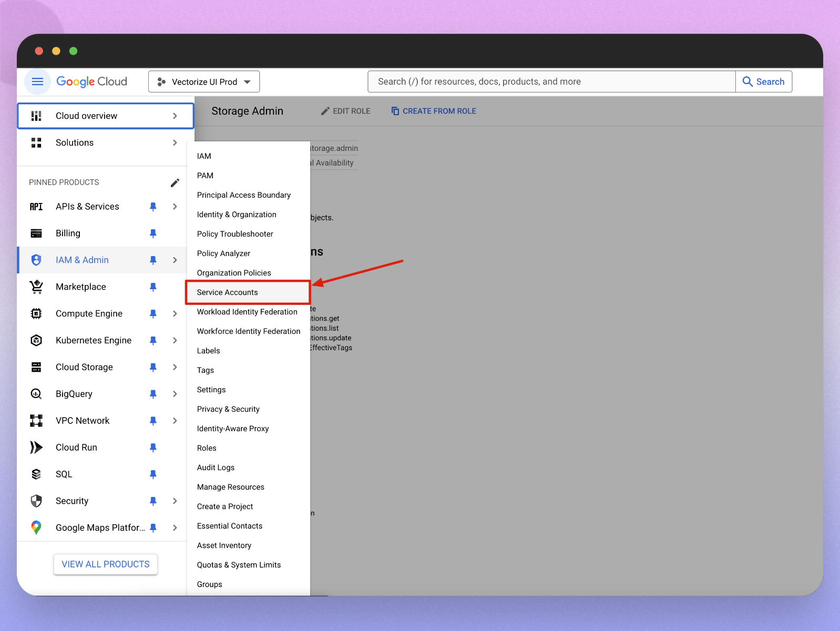Expand Compute Engine submenu chevron
Viewport: 840px width, 631px height.
pos(175,313)
